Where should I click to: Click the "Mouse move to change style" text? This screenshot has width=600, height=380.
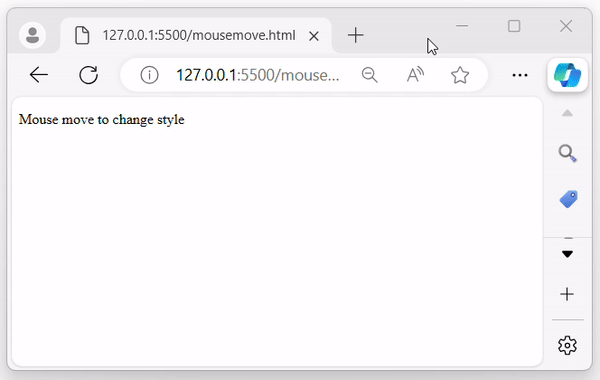pyautogui.click(x=101, y=119)
